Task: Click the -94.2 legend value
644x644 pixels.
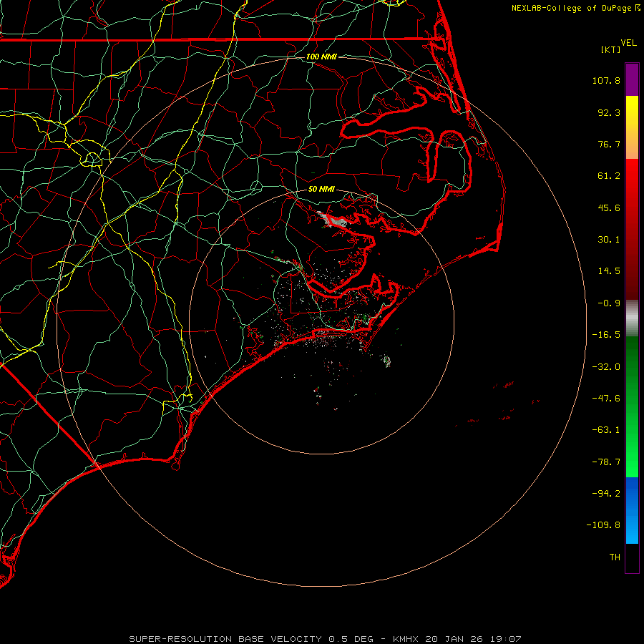Action: coord(606,493)
